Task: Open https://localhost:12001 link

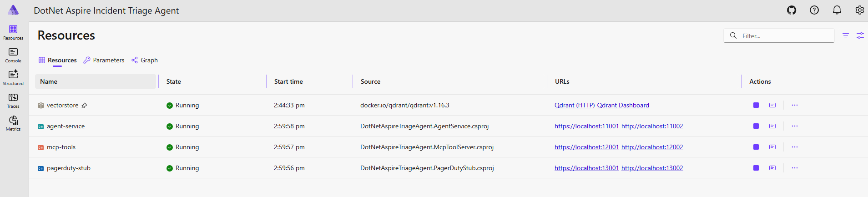Action: click(x=586, y=147)
